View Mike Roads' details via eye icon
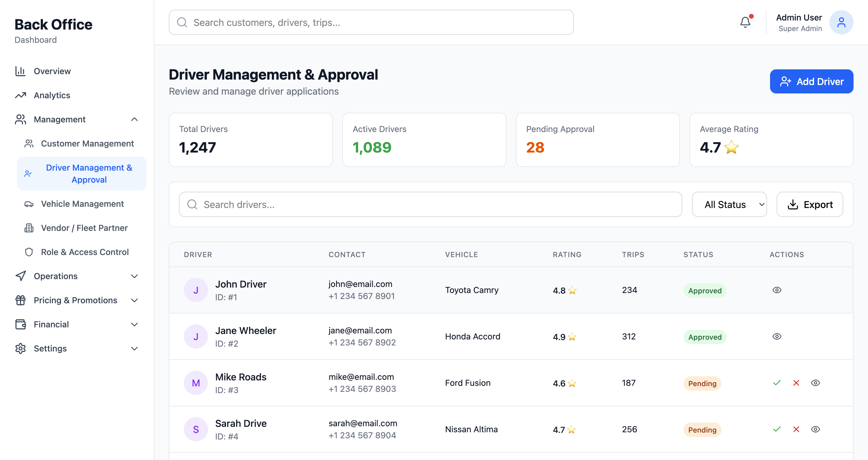This screenshot has height=460, width=868. pyautogui.click(x=816, y=383)
